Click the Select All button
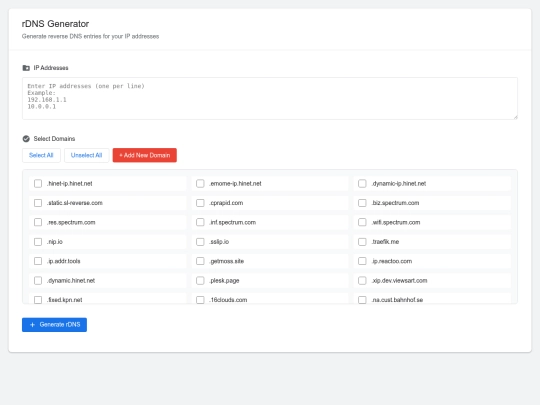540x405 pixels. (41, 155)
